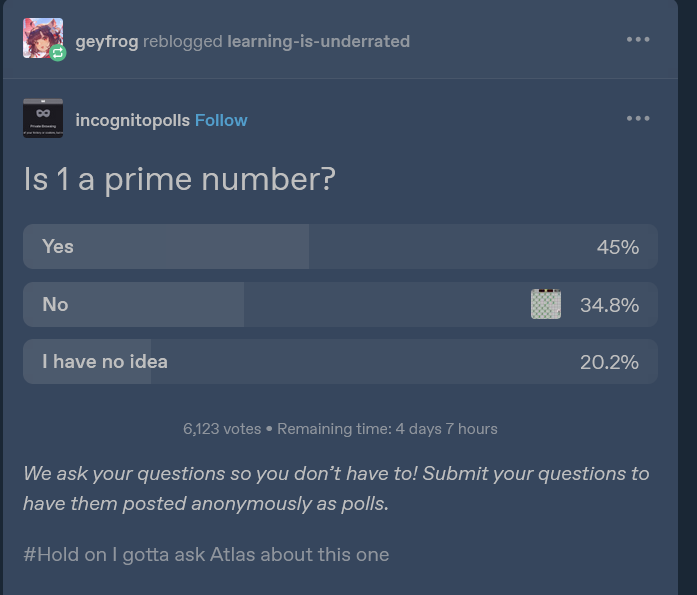
Task: Open the incognitopolls avatar icon
Action: click(x=43, y=119)
